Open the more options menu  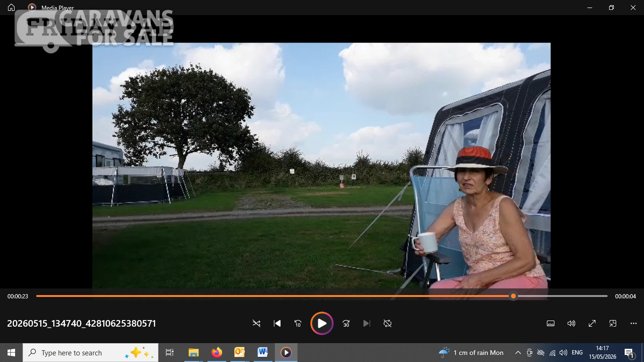pyautogui.click(x=634, y=323)
